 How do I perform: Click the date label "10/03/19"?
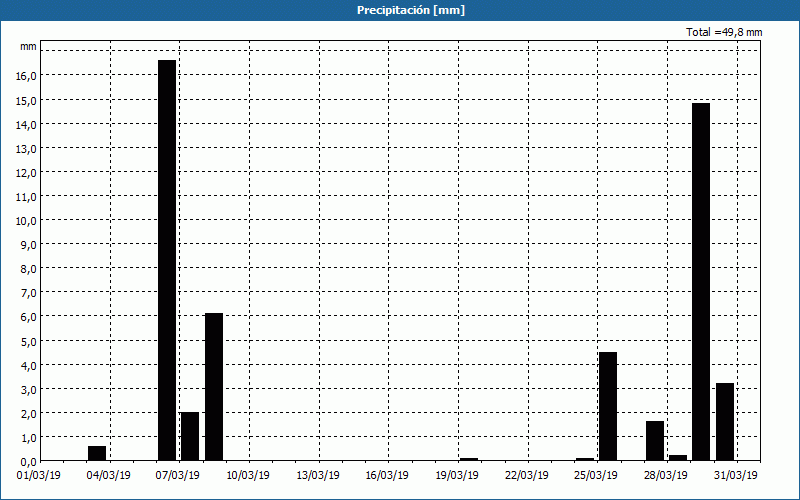click(248, 476)
